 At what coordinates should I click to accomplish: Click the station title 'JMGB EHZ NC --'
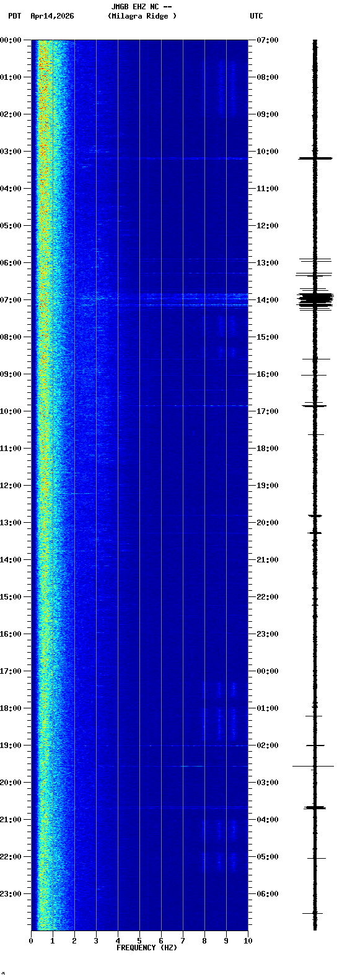(141, 7)
